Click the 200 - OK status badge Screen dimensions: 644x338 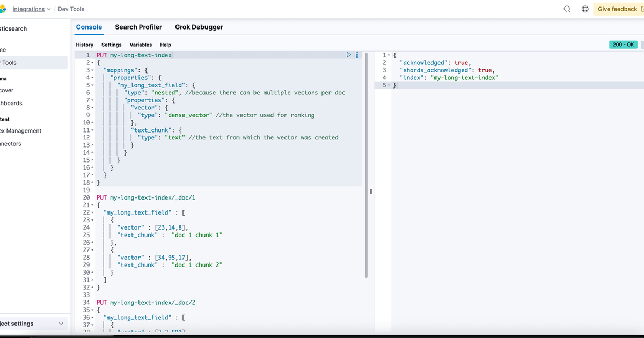(624, 45)
